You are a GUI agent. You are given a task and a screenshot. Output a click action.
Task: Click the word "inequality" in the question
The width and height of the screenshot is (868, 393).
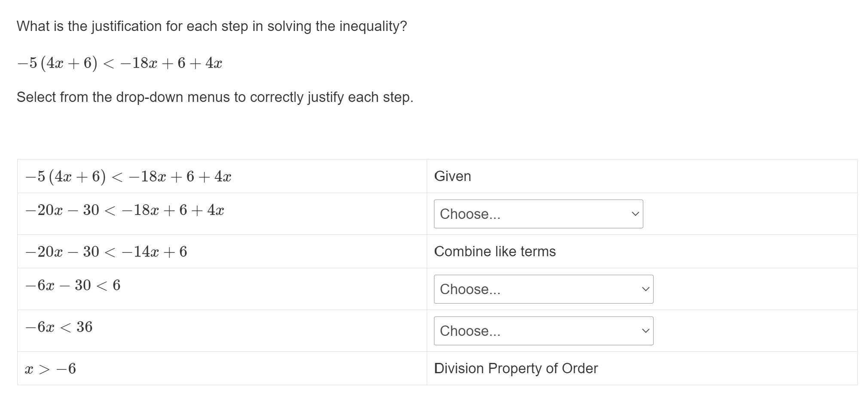tap(373, 26)
